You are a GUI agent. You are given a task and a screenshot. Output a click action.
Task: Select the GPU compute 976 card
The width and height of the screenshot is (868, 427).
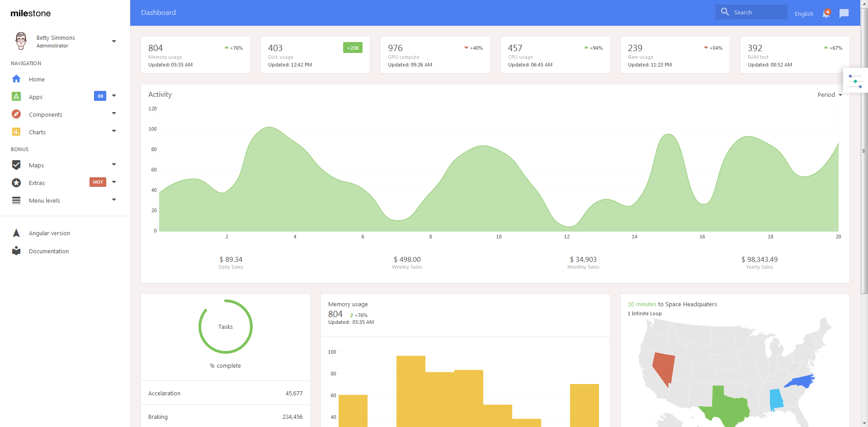(435, 55)
